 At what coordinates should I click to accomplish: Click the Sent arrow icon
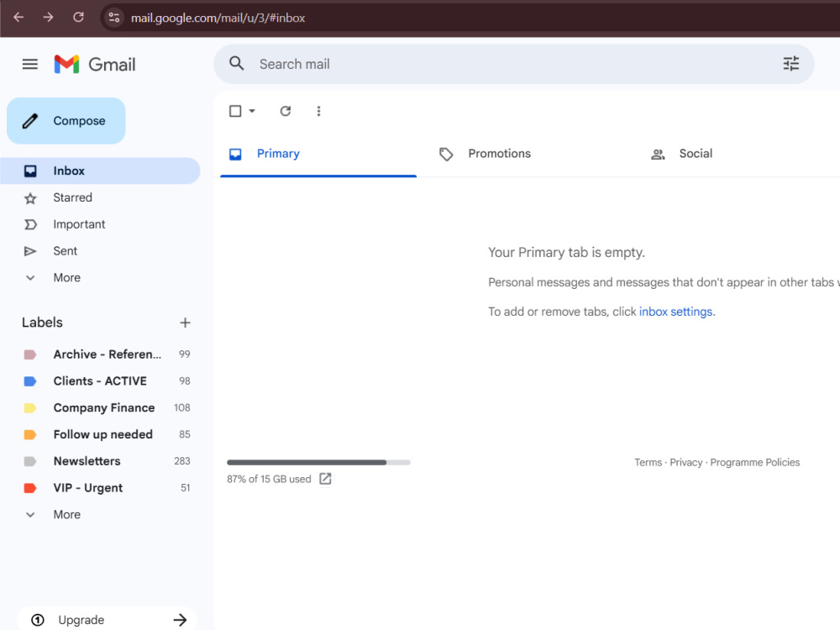pos(30,251)
